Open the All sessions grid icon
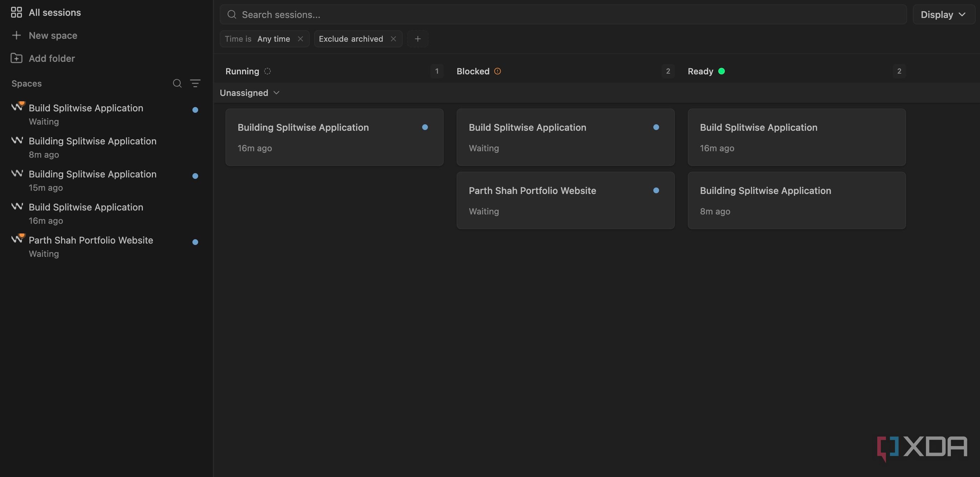The width and height of the screenshot is (980, 477). click(17, 13)
